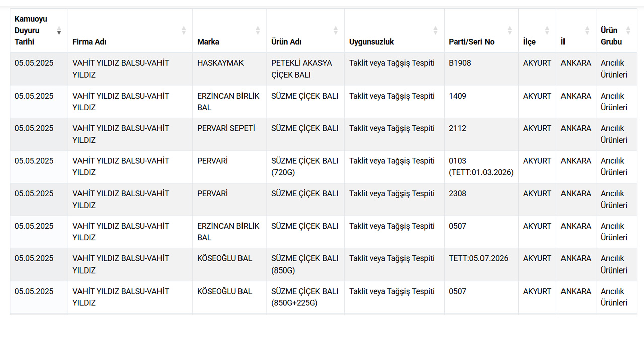This screenshot has width=644, height=362.
Task: Select batch number 2308 cell
Action: (x=481, y=199)
